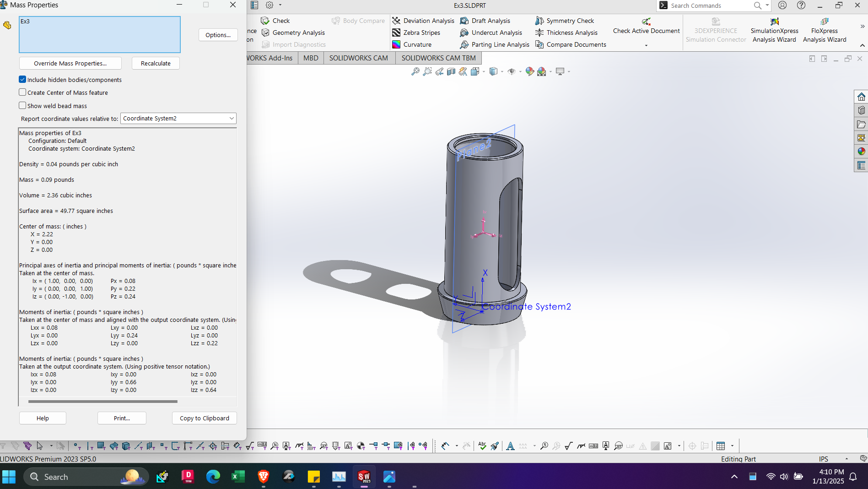This screenshot has height=489, width=868.
Task: Start Draft Analysis
Action: (485, 21)
